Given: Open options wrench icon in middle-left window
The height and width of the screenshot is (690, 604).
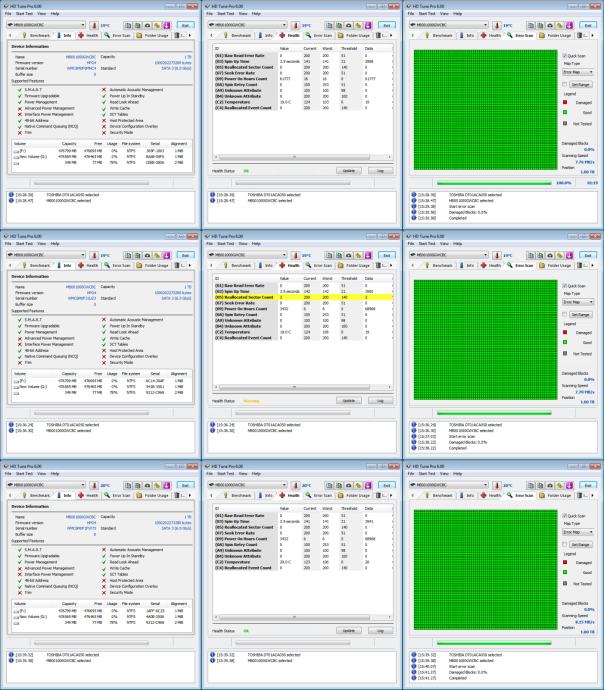Looking at the screenshot, I should 157,255.
